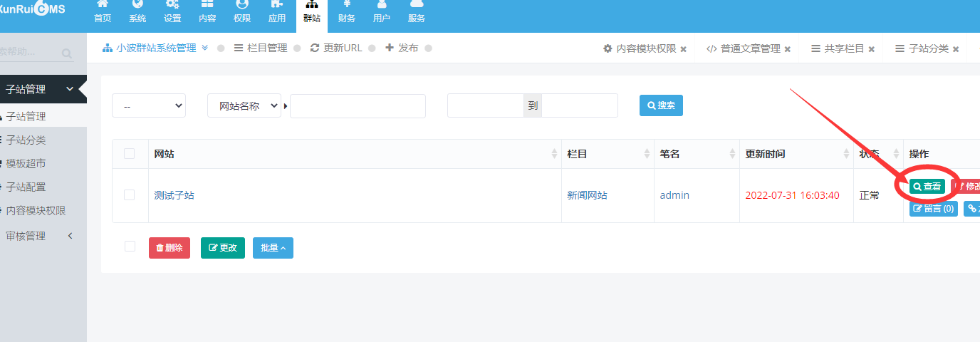Open the 批量 batch dropdown
980x342 pixels.
(273, 248)
